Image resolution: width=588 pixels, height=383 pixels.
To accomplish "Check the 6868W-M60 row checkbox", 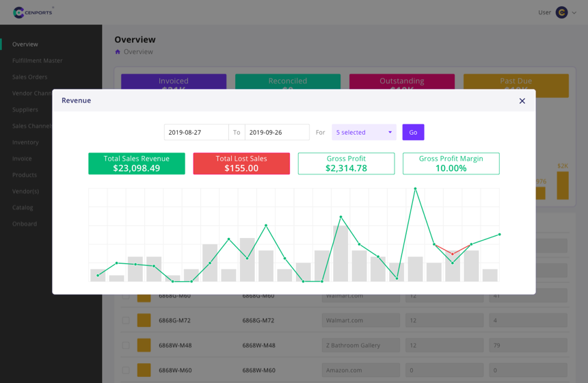I will [x=125, y=370].
